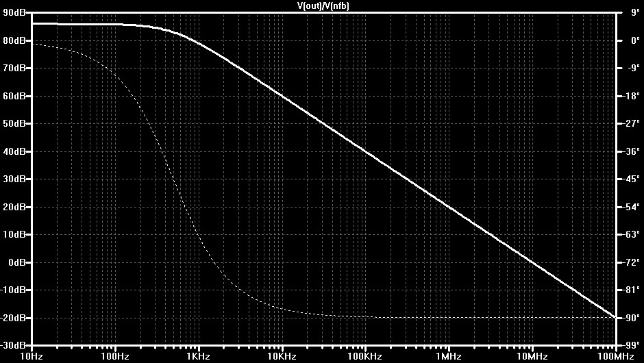Screen dimensions: 644x363
Task: Click the -30dB label on left axis
Action: click(x=14, y=345)
